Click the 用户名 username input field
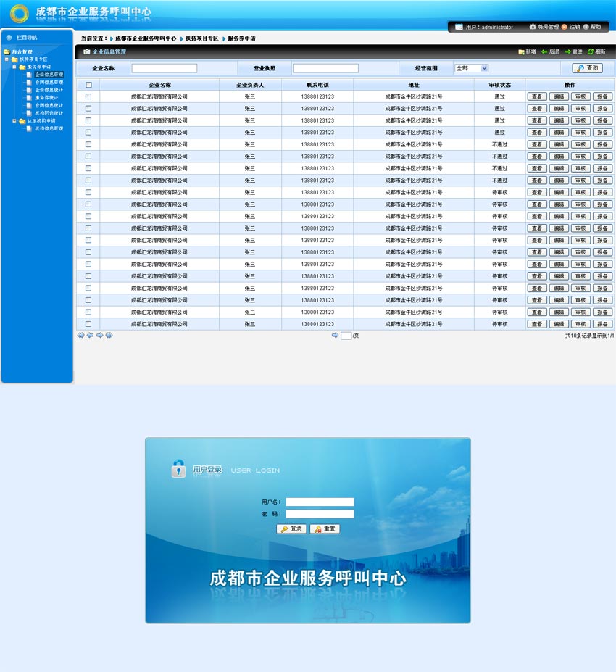The width and height of the screenshot is (616, 672). pos(320,502)
